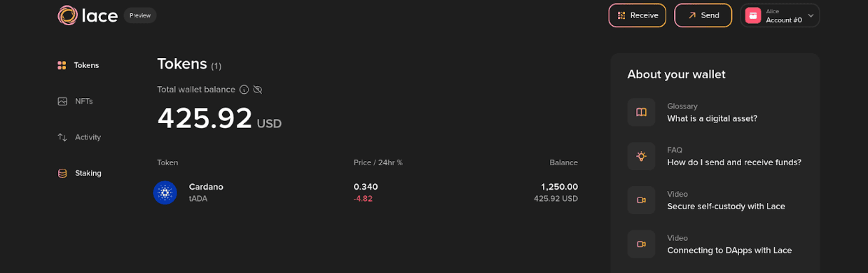This screenshot has width=868, height=273.
Task: Click the Tokens grid icon in sidebar
Action: (x=62, y=65)
